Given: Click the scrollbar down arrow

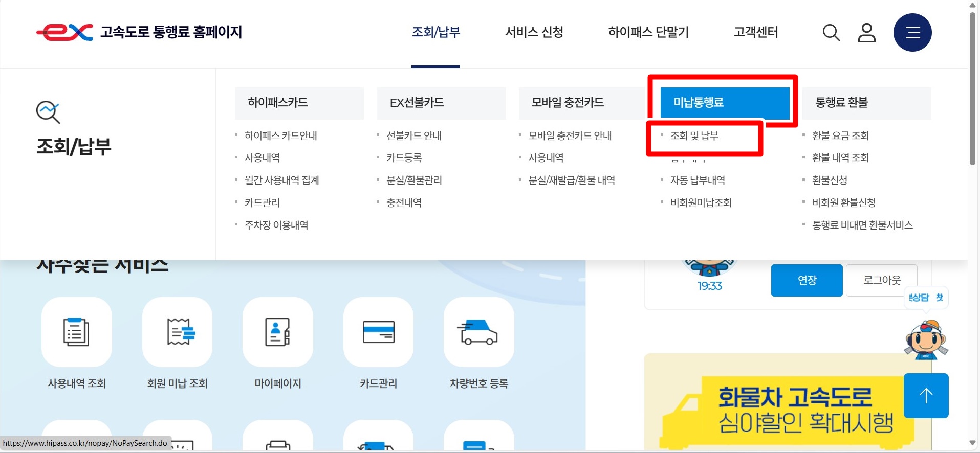Looking at the screenshot, I should [972, 443].
